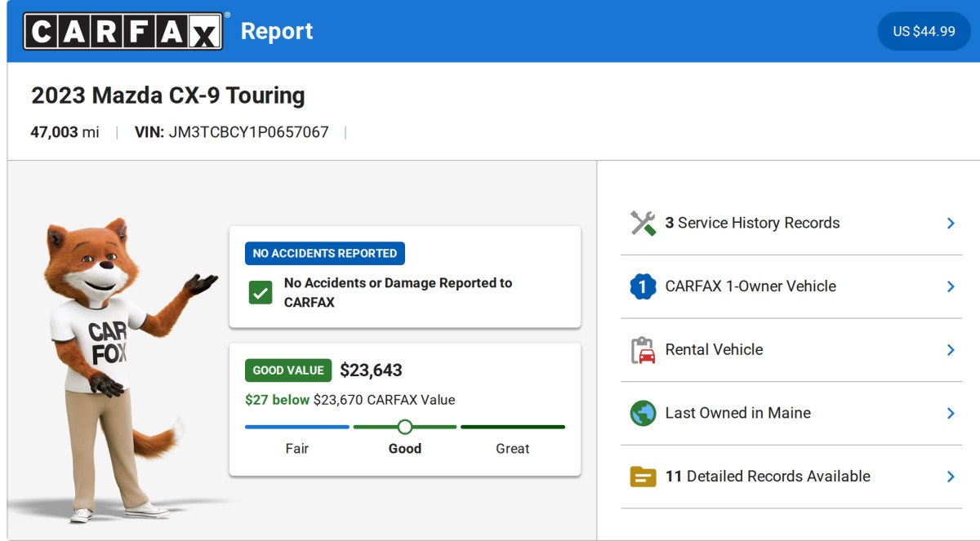This screenshot has width=980, height=541.
Task: Click the rental vehicle clipboard icon
Action: coord(643,350)
